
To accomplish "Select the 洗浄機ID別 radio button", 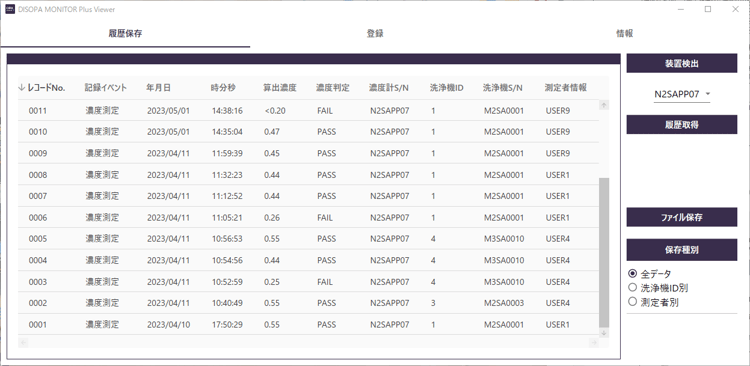I will (x=633, y=288).
